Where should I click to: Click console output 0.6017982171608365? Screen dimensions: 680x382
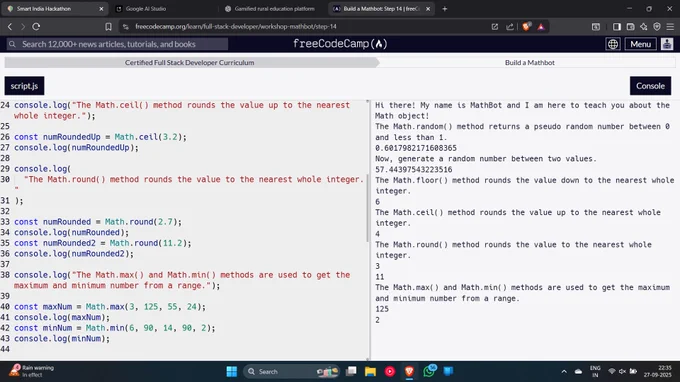[x=416, y=148]
